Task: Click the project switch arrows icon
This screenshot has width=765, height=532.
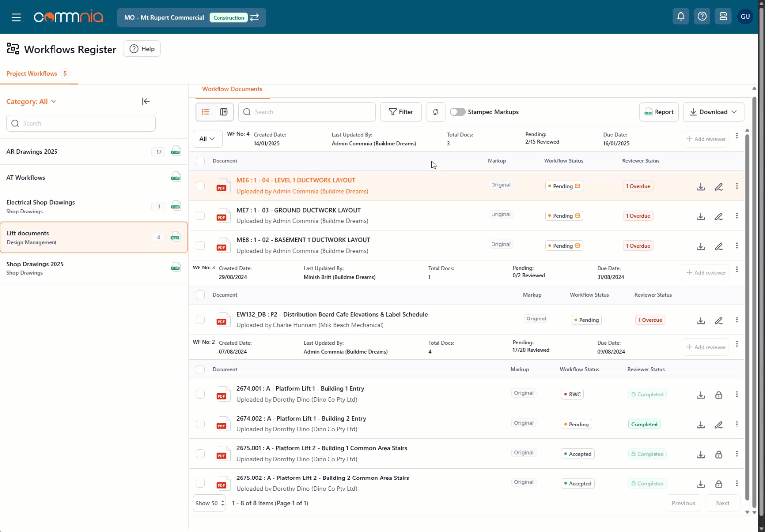Action: click(254, 17)
